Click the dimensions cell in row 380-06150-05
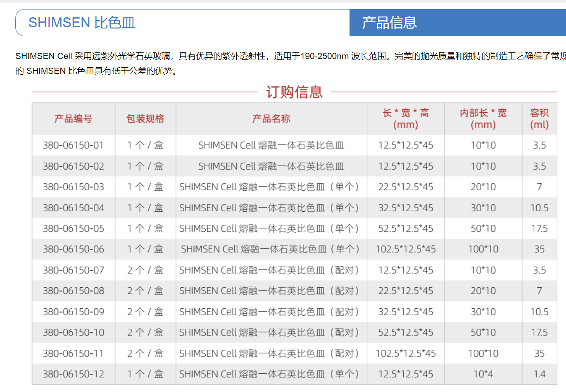 point(405,229)
